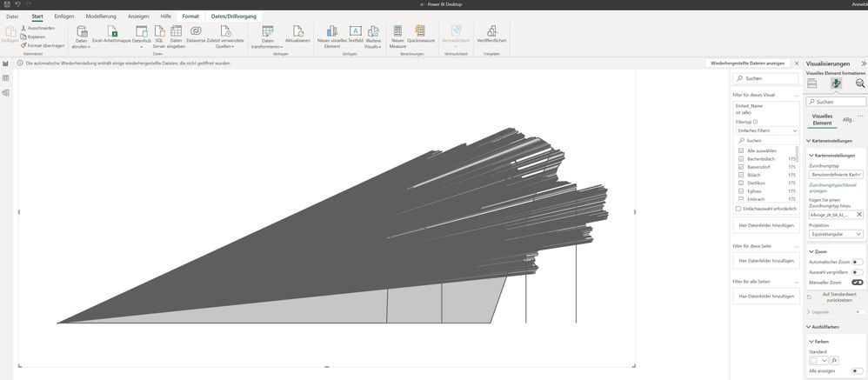This screenshot has height=380, width=868.
Task: Cut selection with Ausschneiden
Action: (37, 28)
